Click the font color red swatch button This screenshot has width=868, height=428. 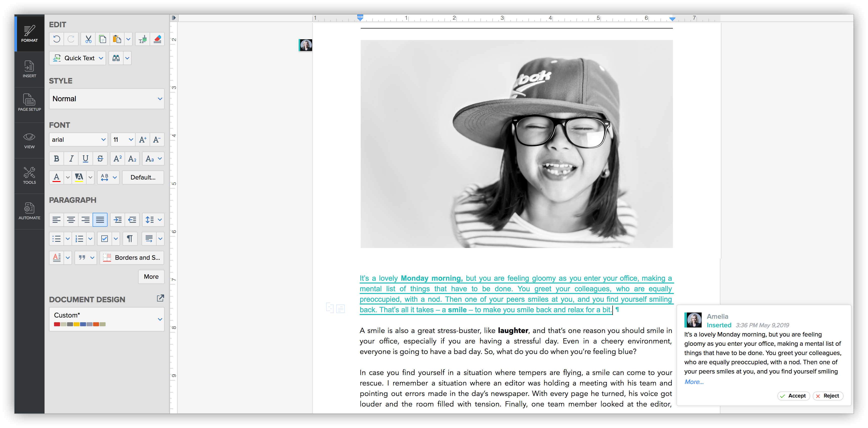pyautogui.click(x=57, y=177)
